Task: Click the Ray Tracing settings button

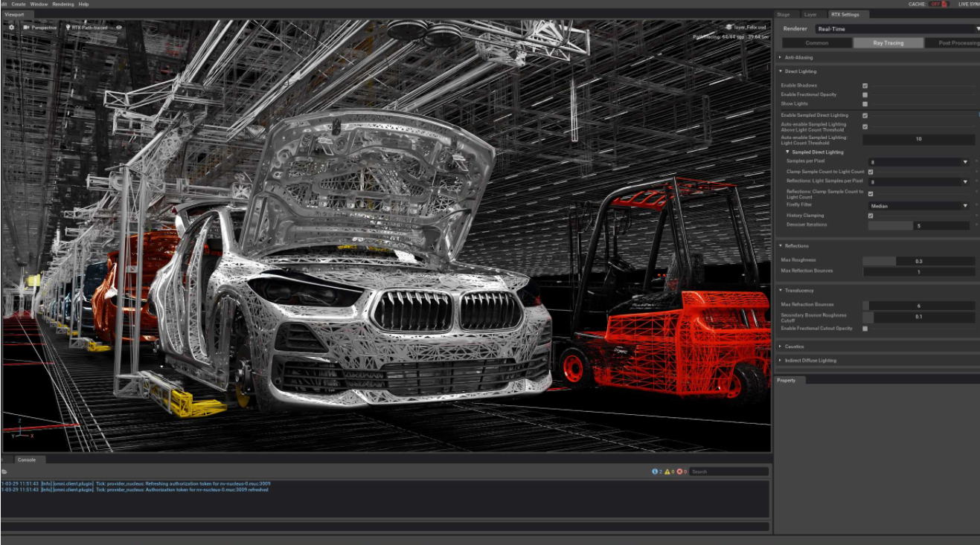Action: (x=888, y=43)
